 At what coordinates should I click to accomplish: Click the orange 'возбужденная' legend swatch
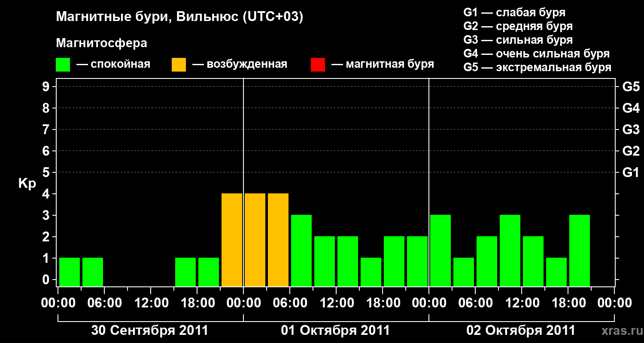point(179,65)
